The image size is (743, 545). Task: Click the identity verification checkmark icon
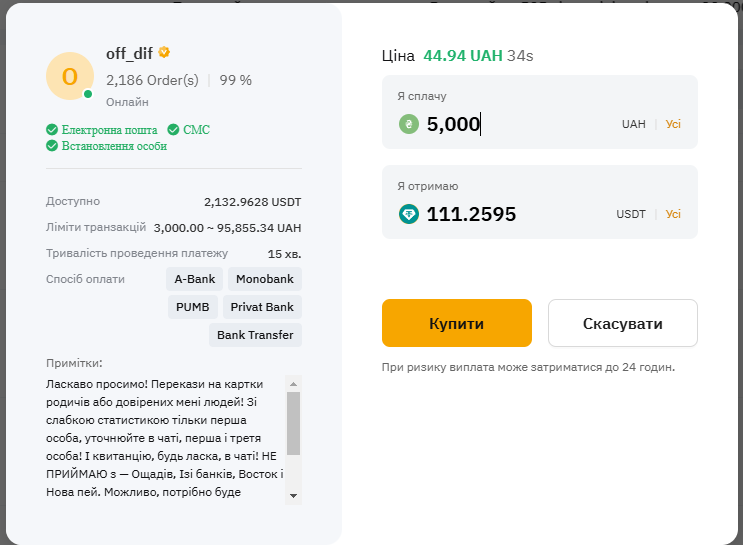52,145
